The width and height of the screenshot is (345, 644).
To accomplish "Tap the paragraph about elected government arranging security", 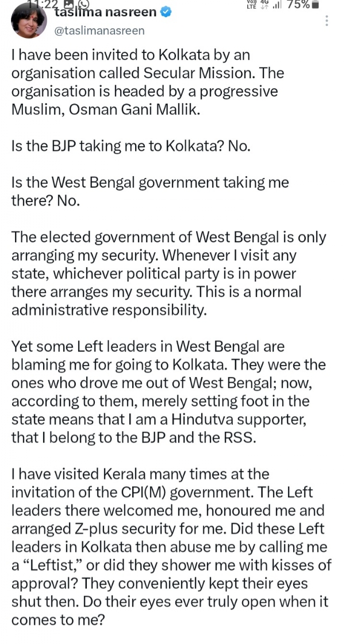I will (169, 273).
